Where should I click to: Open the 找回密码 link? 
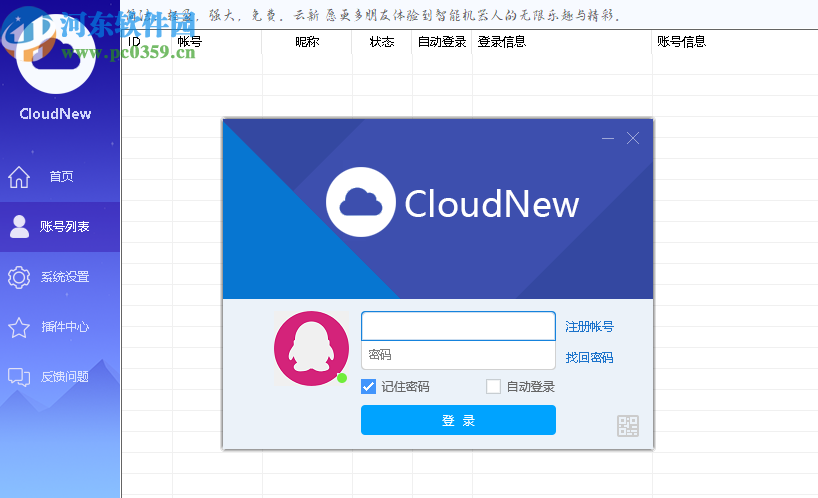click(x=589, y=358)
